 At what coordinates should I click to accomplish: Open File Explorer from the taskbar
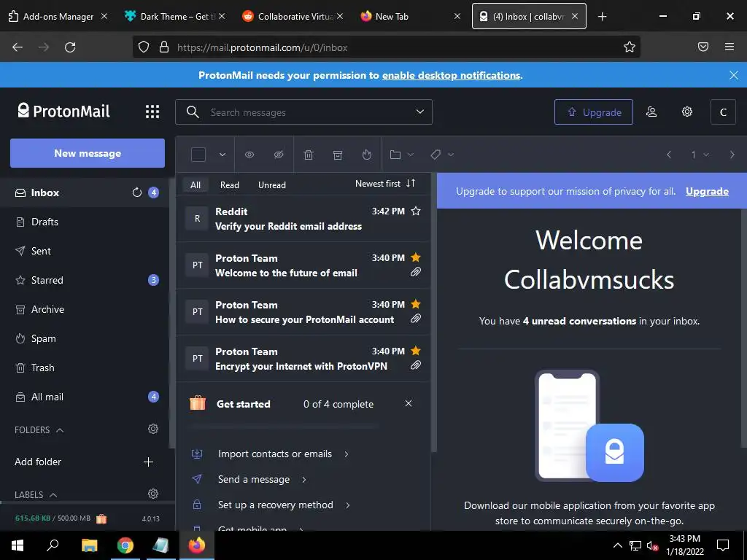tap(90, 545)
